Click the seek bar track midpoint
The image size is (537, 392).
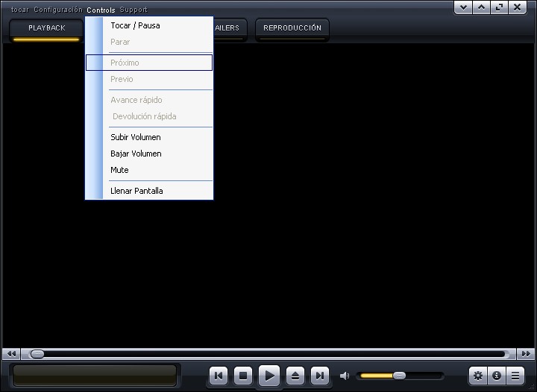[268, 354]
